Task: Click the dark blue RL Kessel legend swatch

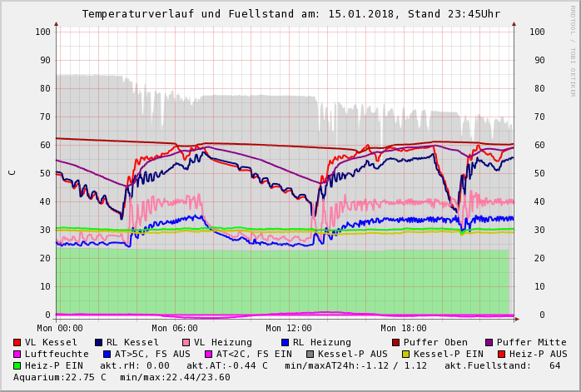Action: [98, 342]
